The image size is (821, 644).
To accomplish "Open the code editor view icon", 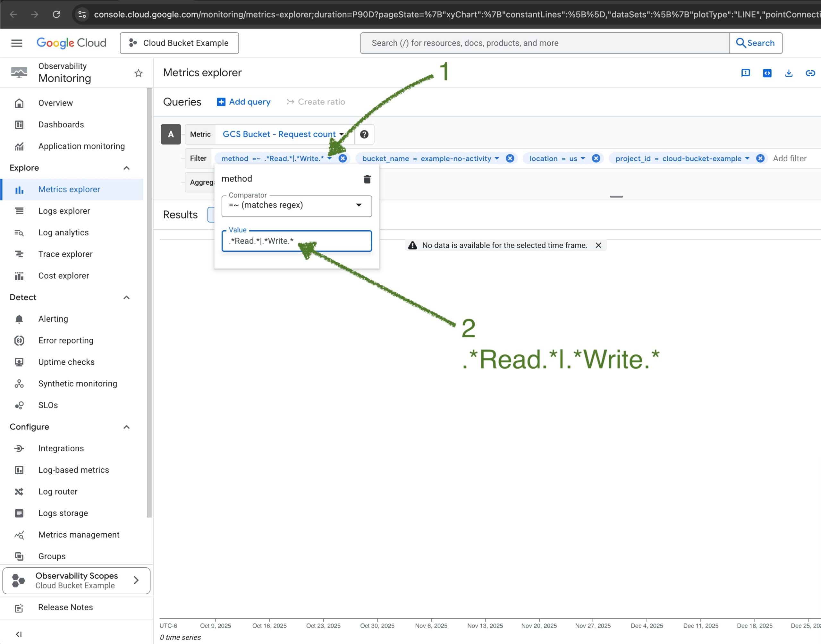I will coord(767,73).
